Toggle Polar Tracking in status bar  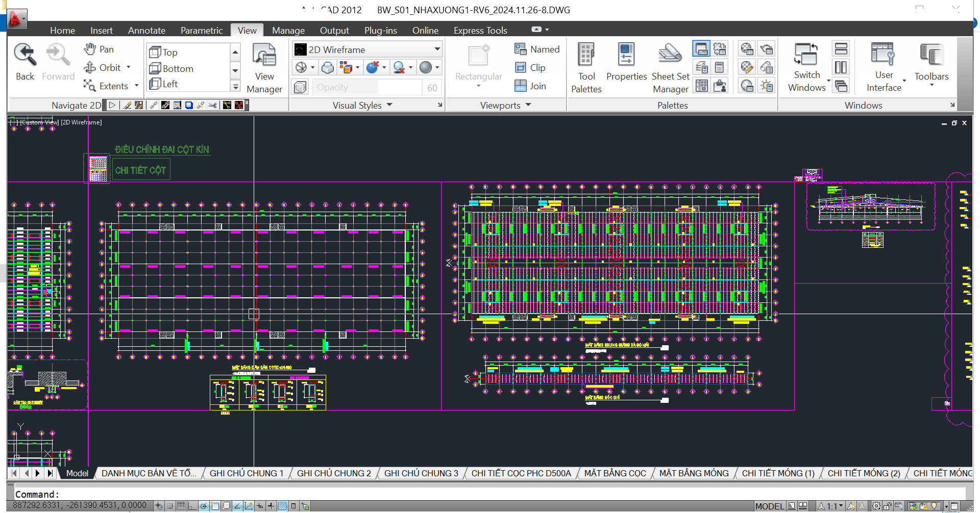pyautogui.click(x=204, y=506)
